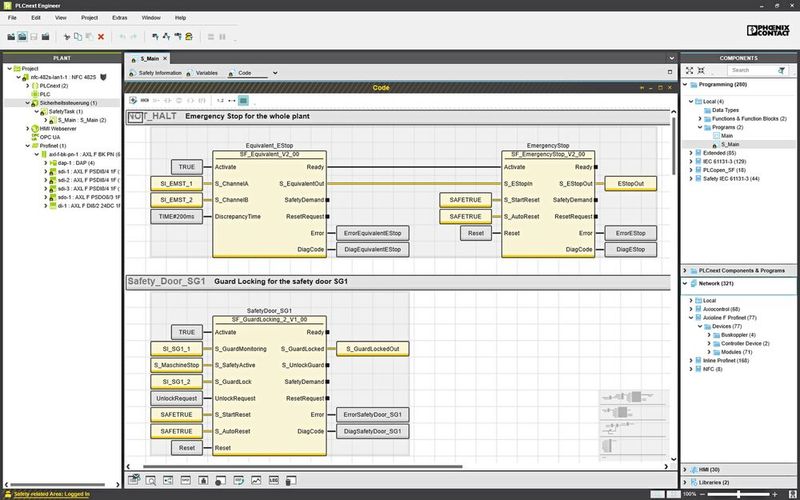Image resolution: width=800 pixels, height=500 pixels.
Task: Click the filter funnel icon beside Search
Action: click(x=781, y=70)
